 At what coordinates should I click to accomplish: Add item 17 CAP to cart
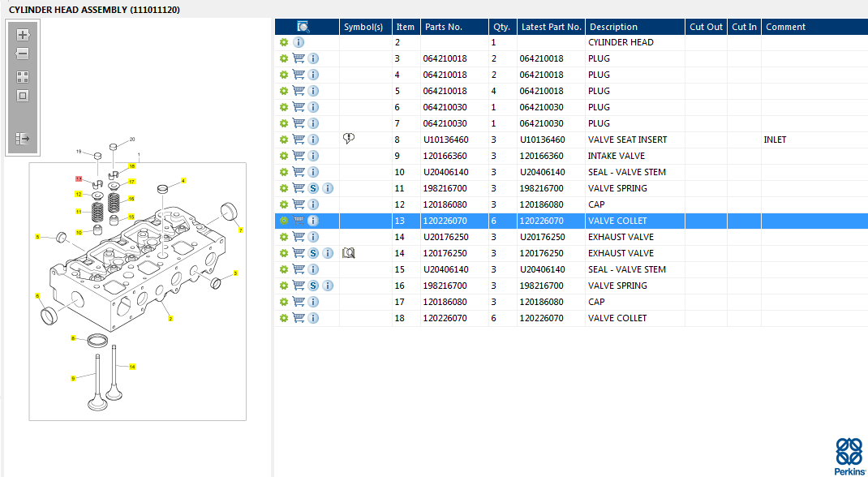pos(299,302)
